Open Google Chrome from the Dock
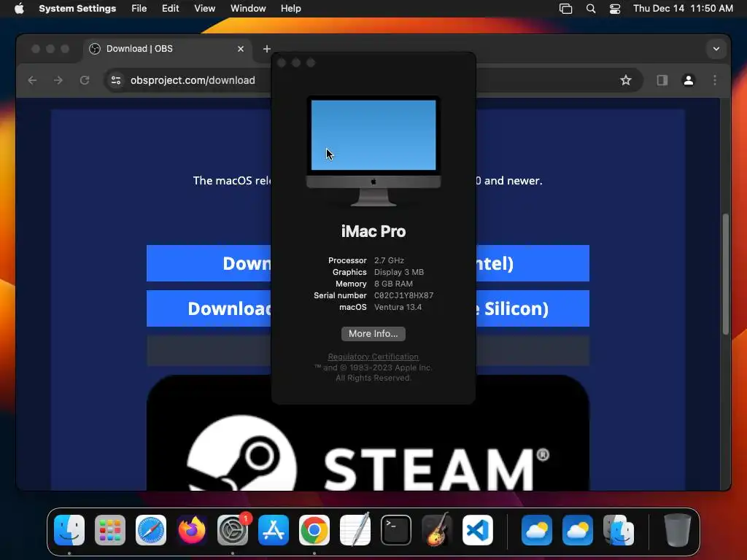Image resolution: width=747 pixels, height=560 pixels. pyautogui.click(x=314, y=530)
